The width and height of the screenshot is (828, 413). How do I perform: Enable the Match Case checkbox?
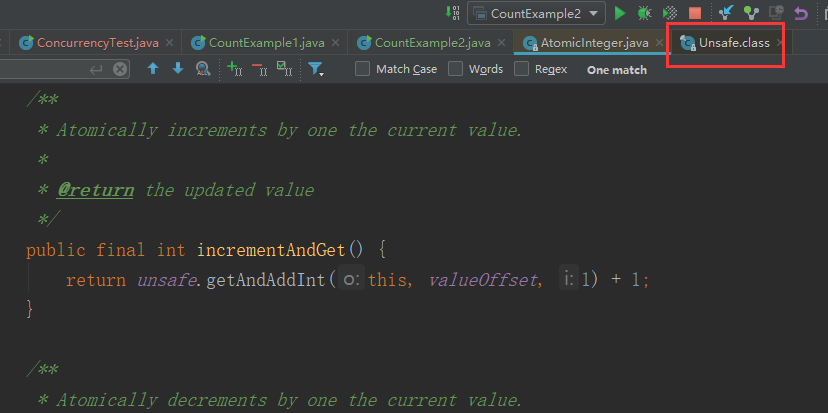(362, 69)
